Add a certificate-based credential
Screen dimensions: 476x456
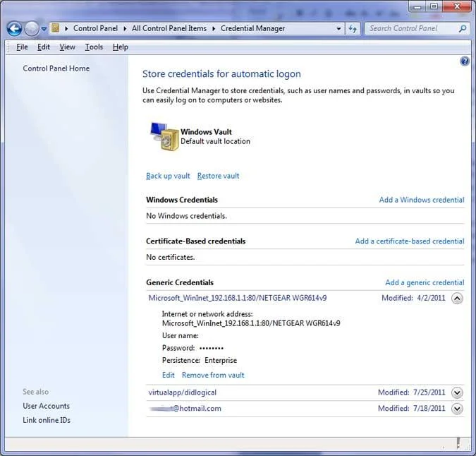tap(410, 241)
